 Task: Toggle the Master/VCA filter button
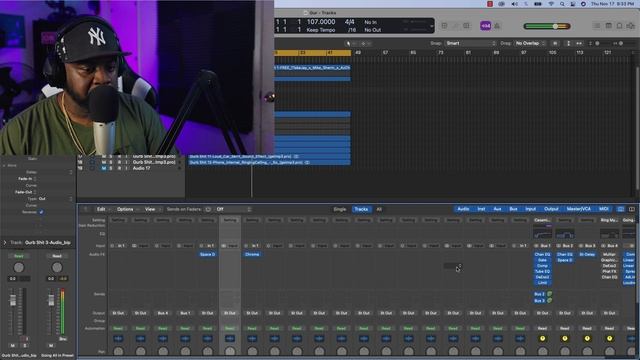578,209
